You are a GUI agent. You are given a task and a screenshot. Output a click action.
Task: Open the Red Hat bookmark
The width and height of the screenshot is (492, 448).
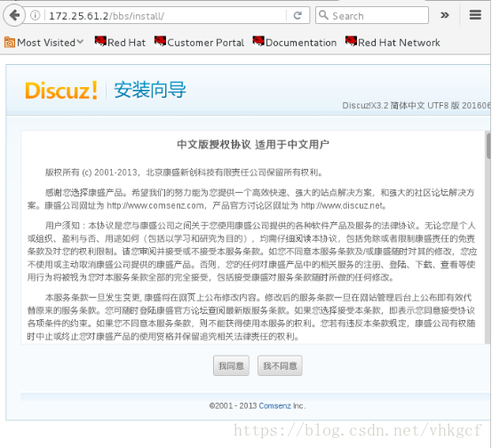point(120,42)
